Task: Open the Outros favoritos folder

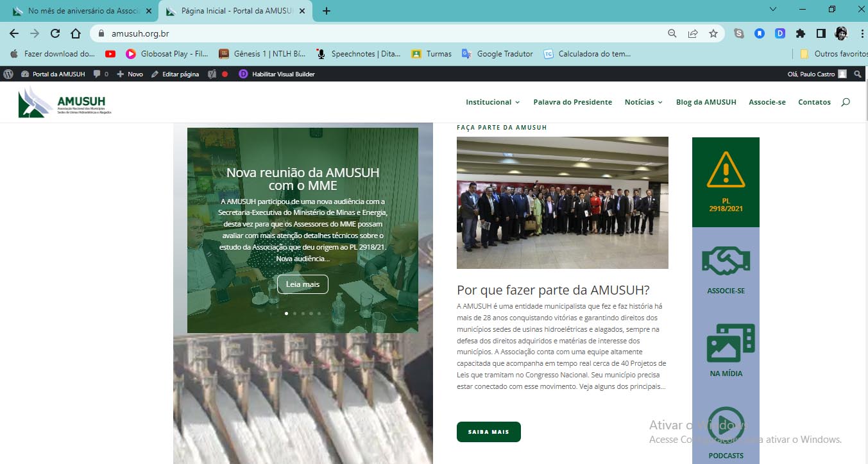Action: click(x=833, y=54)
